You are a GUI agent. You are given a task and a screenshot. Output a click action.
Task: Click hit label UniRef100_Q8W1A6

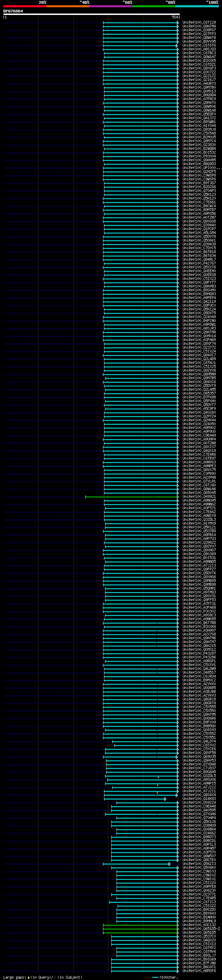pyautogui.click(x=199, y=489)
